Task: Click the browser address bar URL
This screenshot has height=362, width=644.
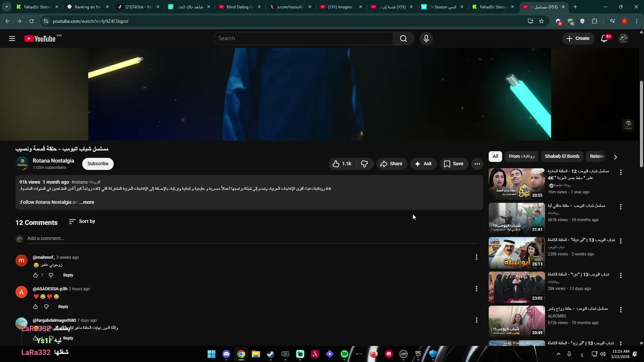Action: point(91,21)
